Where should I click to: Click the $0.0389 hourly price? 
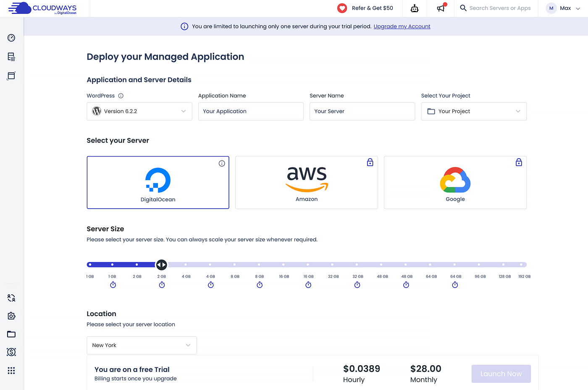tap(362, 369)
